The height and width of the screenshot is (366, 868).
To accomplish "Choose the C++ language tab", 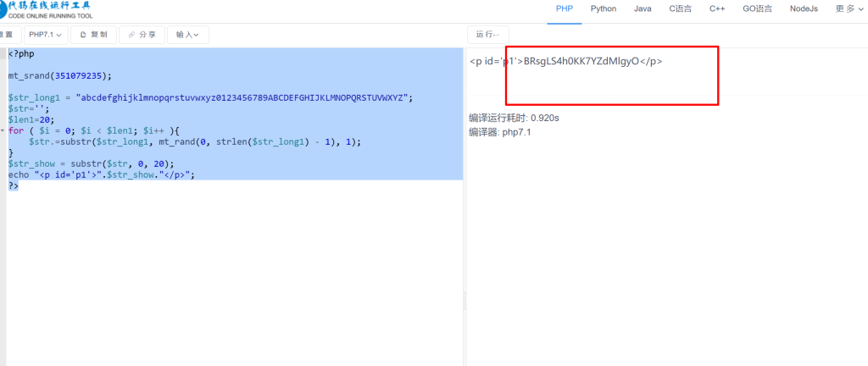I will tap(717, 8).
